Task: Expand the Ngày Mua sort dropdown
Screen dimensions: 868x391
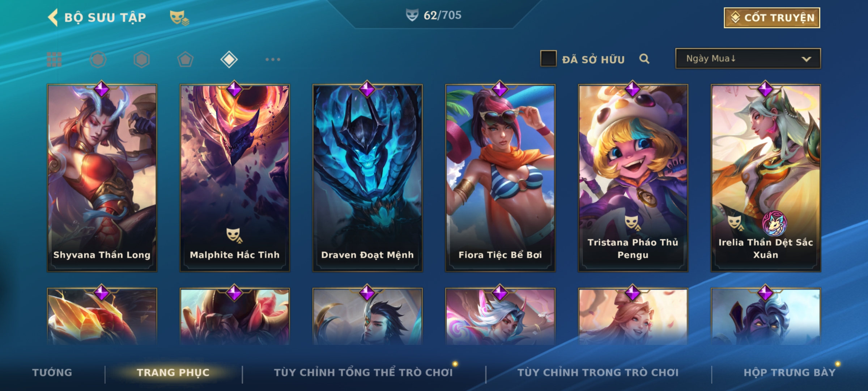Action: [x=748, y=58]
